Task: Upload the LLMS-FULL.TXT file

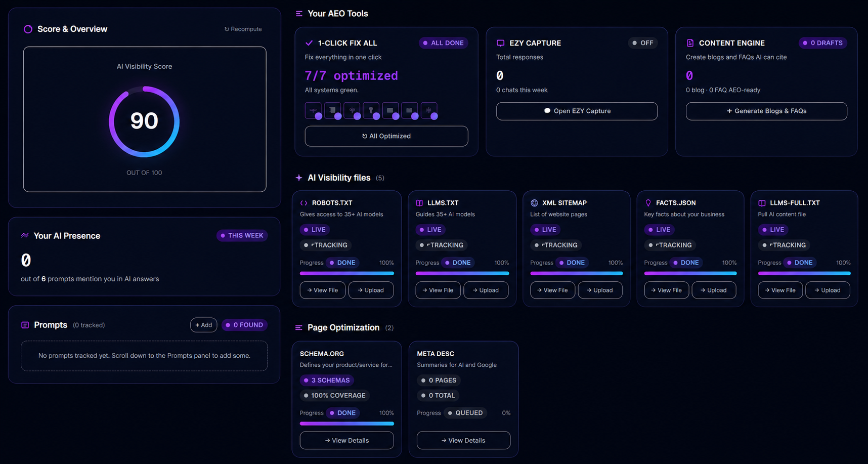Action: click(828, 290)
